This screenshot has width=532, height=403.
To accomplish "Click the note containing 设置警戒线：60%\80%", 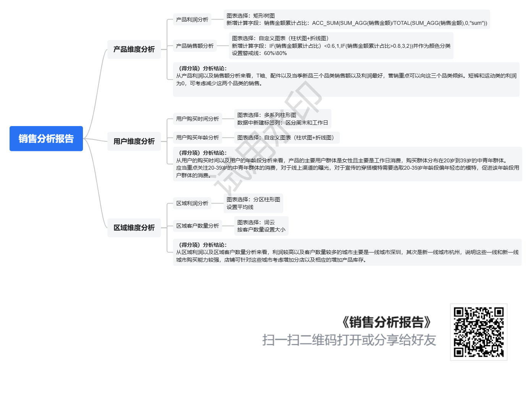I will coord(341,46).
